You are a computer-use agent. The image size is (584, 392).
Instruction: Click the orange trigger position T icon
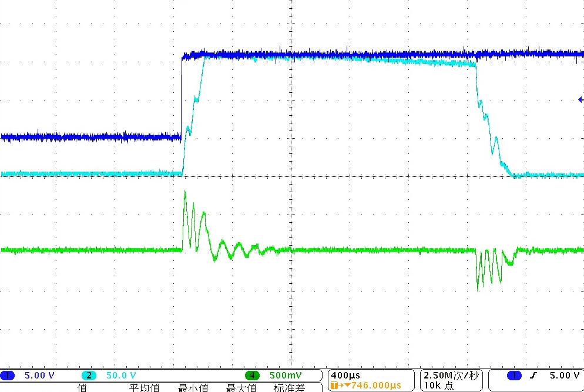(335, 386)
